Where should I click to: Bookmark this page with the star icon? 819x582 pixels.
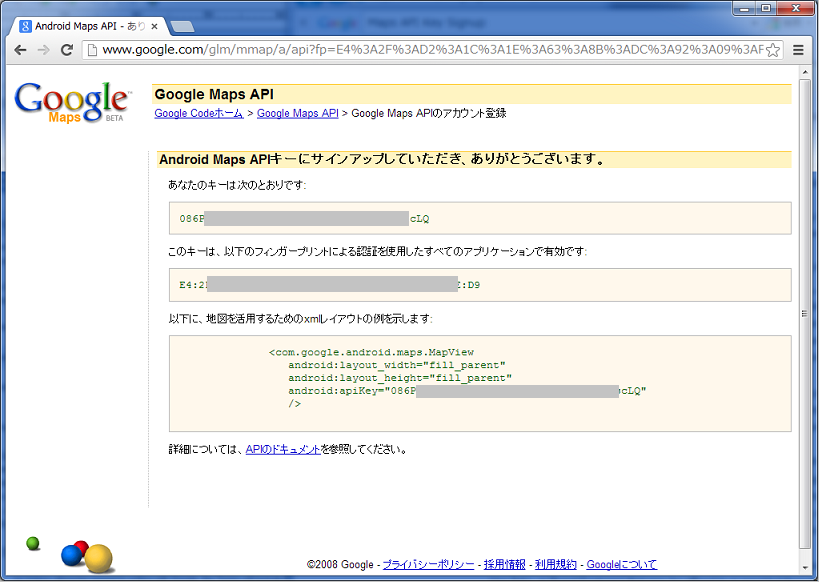[x=773, y=50]
